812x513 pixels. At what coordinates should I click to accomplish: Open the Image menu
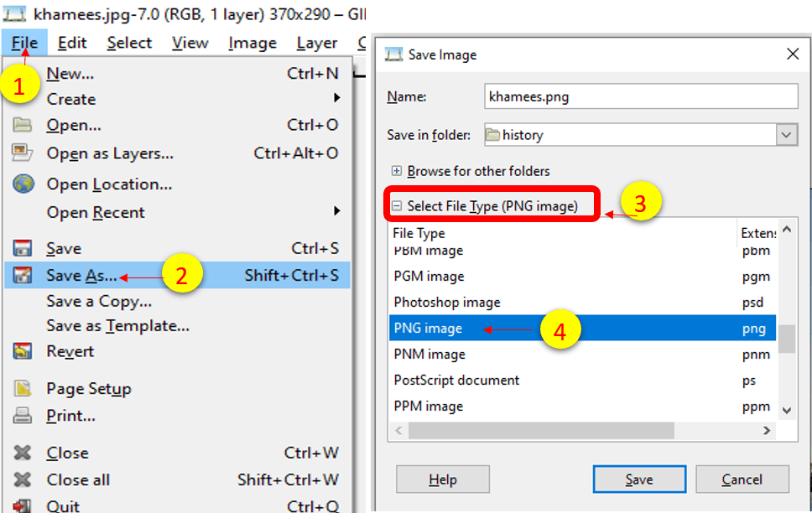[252, 43]
